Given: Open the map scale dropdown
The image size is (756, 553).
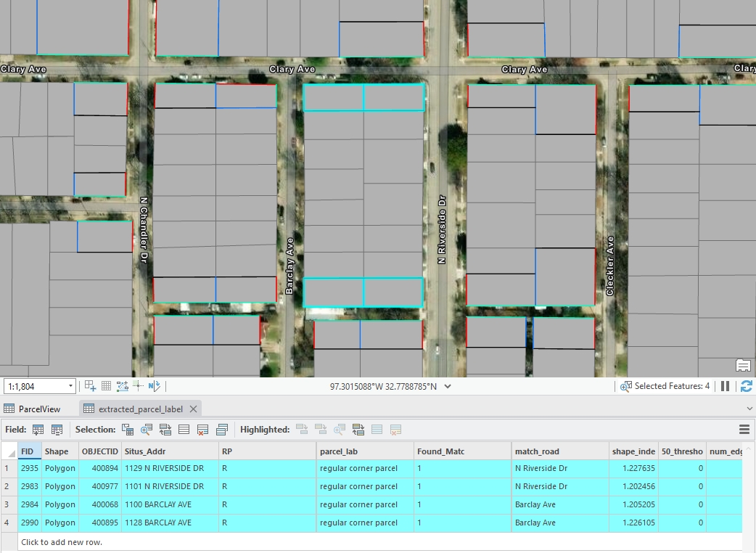Looking at the screenshot, I should (x=70, y=387).
